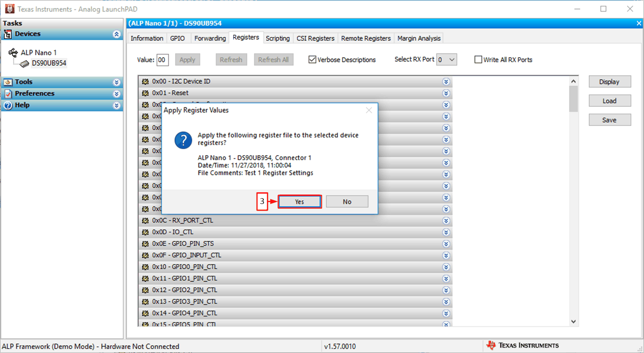Viewport: 644px width, 353px height.
Task: Click the gear icon for 0x11 GPIO1_PIN_CTL
Action: 145,278
